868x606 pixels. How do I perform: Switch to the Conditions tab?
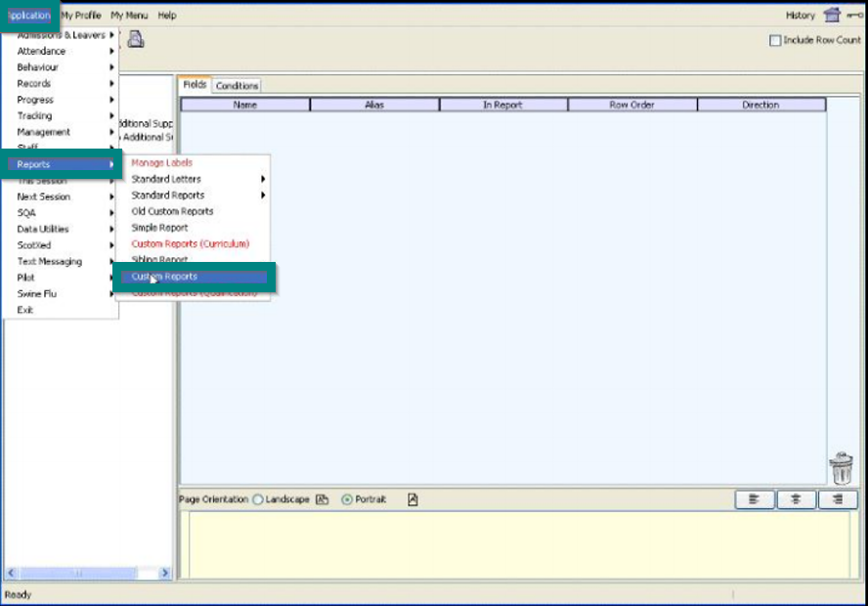coord(236,85)
